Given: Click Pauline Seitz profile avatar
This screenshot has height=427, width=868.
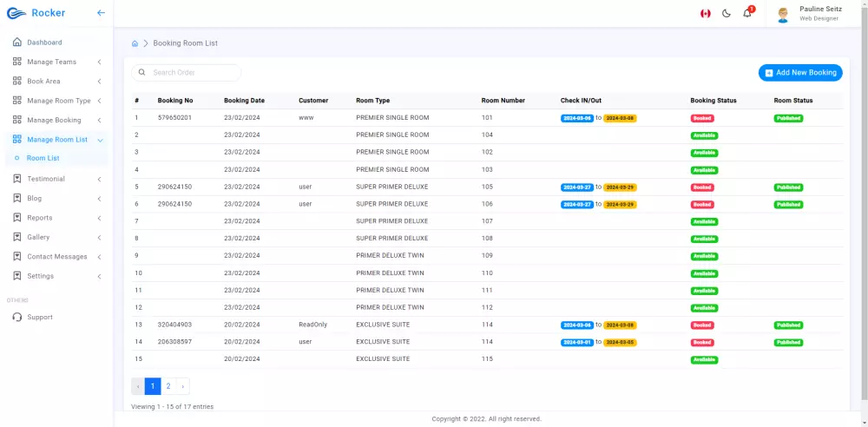Looking at the screenshot, I should pyautogui.click(x=783, y=15).
